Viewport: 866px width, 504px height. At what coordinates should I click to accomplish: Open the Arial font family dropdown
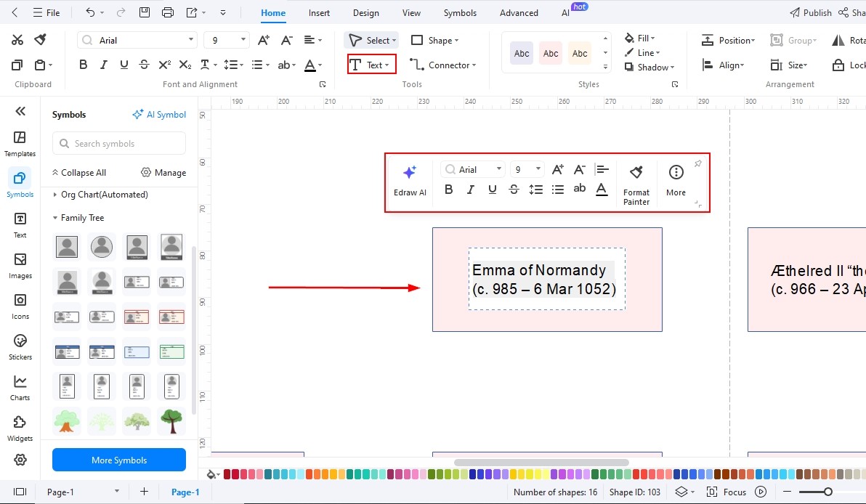click(x=137, y=39)
